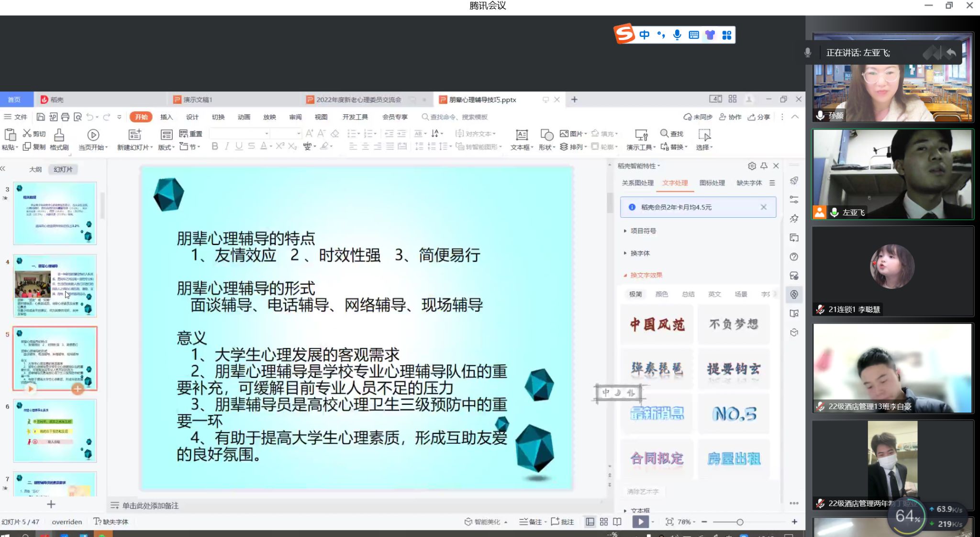The height and width of the screenshot is (537, 980).
Task: Open the panel settings gear in 稻壳智能特性
Action: [752, 166]
